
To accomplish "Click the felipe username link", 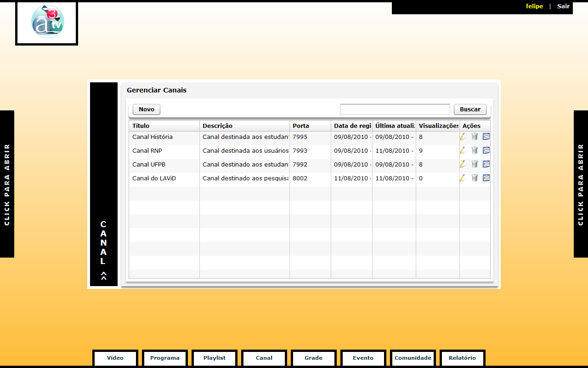I will [534, 6].
